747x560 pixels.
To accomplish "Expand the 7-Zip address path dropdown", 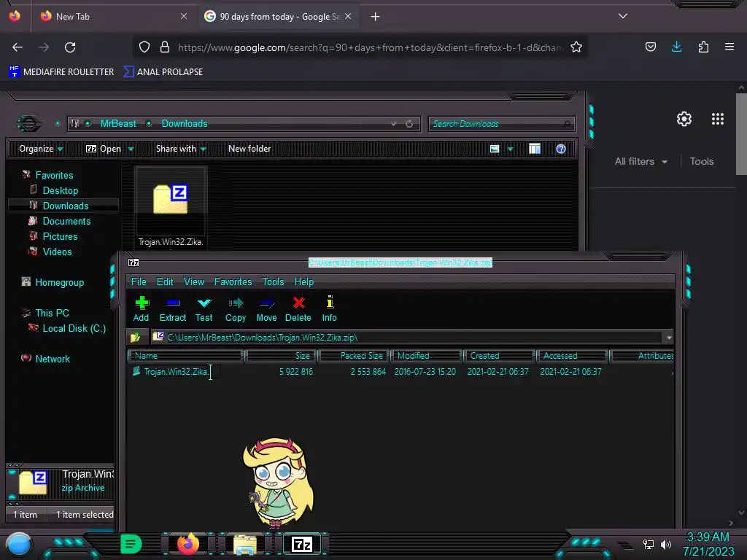I will click(669, 338).
